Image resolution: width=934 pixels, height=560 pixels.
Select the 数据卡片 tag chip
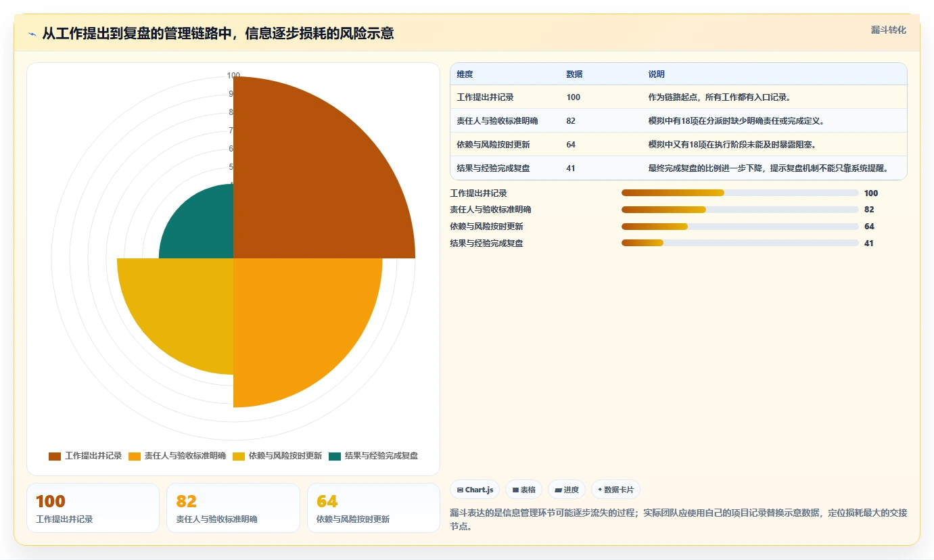(x=615, y=490)
